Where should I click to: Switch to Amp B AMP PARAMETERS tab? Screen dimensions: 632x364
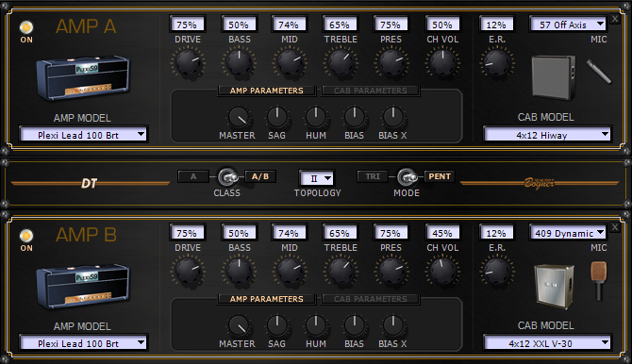(x=266, y=299)
